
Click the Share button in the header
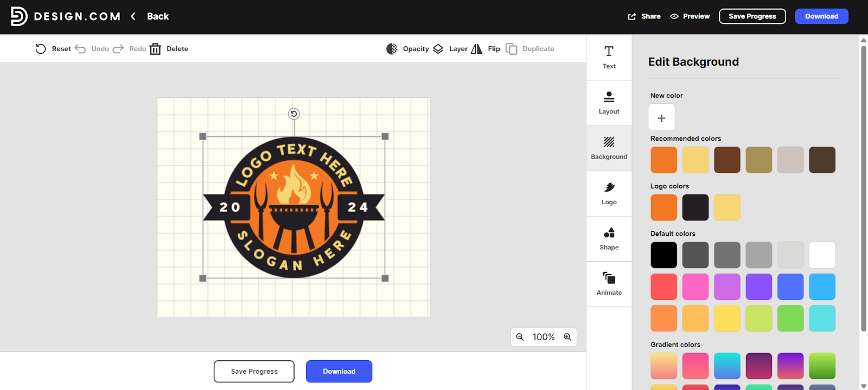pyautogui.click(x=644, y=16)
